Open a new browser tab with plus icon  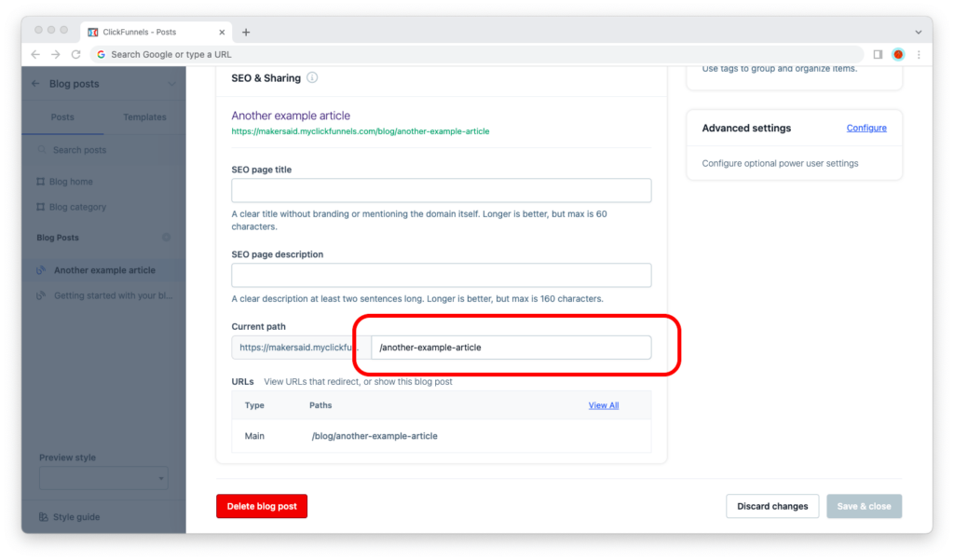pos(246,33)
